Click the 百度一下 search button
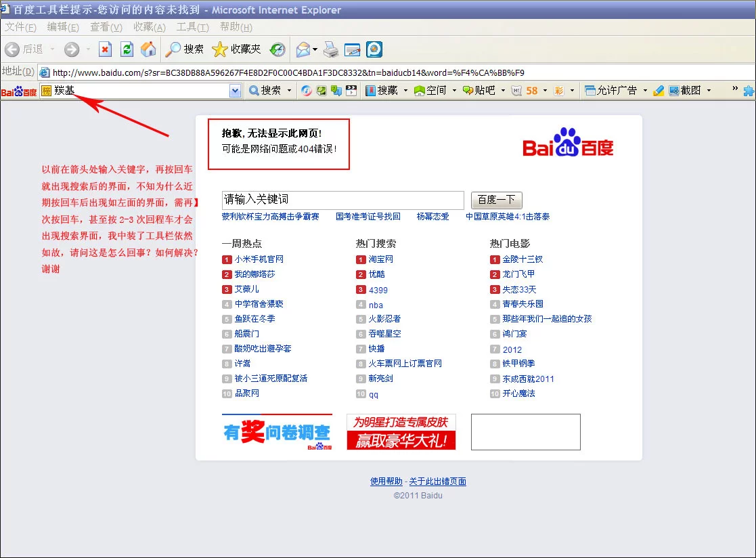Screen dimensions: 756x558 (496, 200)
